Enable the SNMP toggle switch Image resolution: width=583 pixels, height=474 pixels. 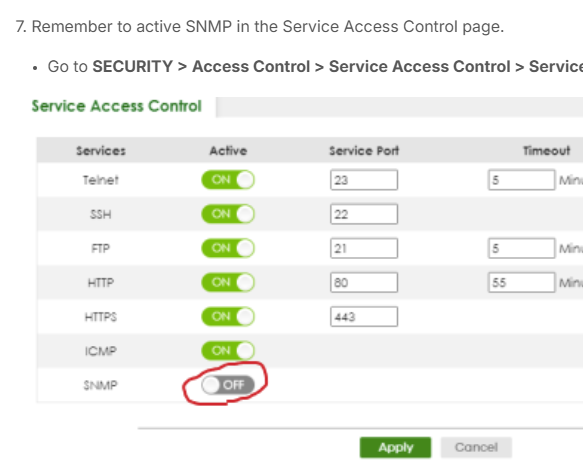228,385
